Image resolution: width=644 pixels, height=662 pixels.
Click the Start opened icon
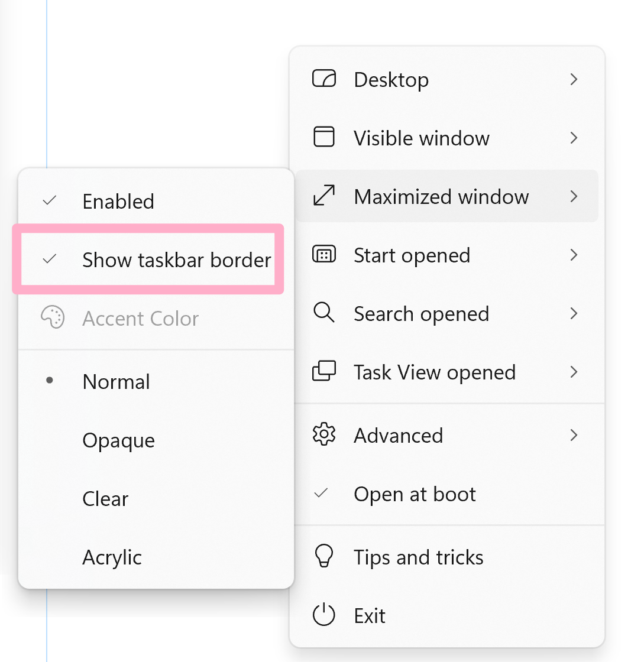(x=325, y=255)
